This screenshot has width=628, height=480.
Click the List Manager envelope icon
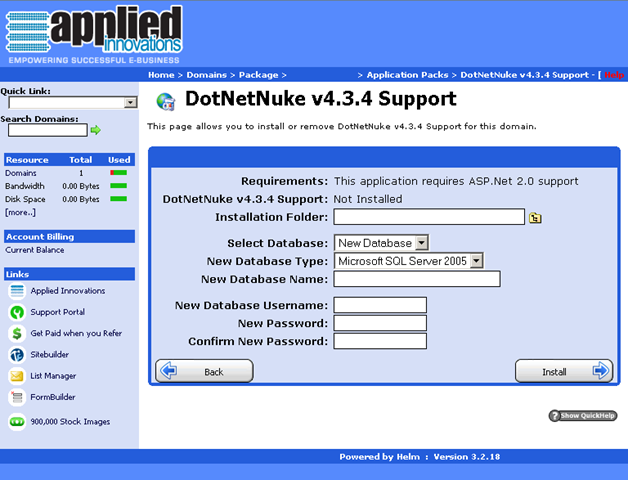point(16,376)
